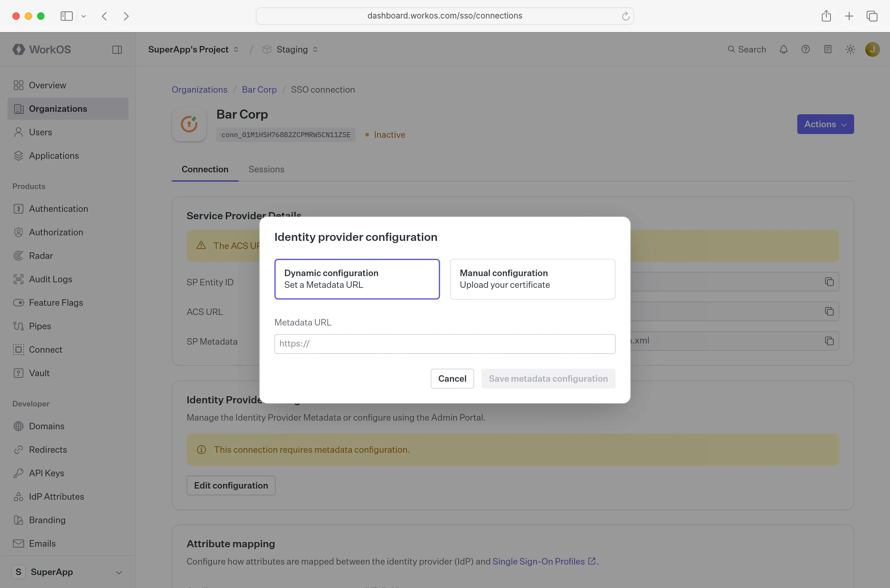Go back with the browser back arrow
890x588 pixels.
coord(105,16)
